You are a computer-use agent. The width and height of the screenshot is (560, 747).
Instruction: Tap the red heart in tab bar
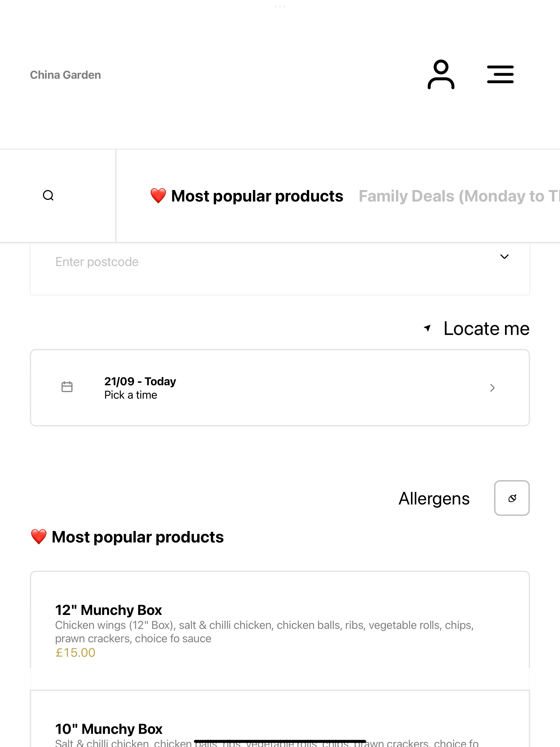pos(158,196)
